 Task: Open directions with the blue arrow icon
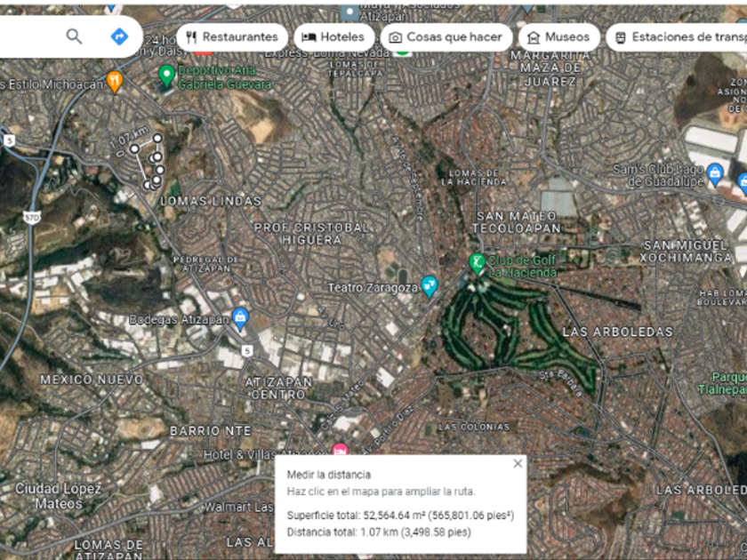119,36
